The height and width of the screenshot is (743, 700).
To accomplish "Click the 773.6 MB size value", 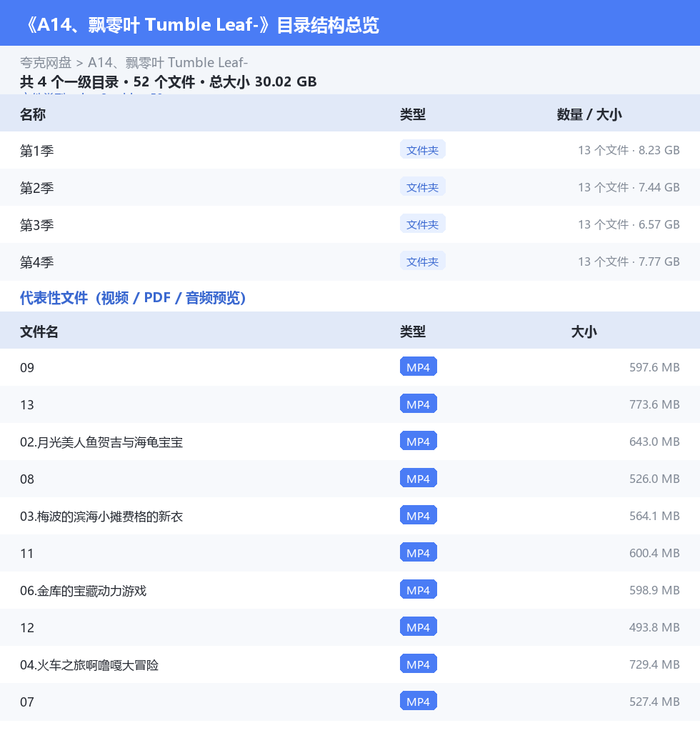I will coord(654,404).
